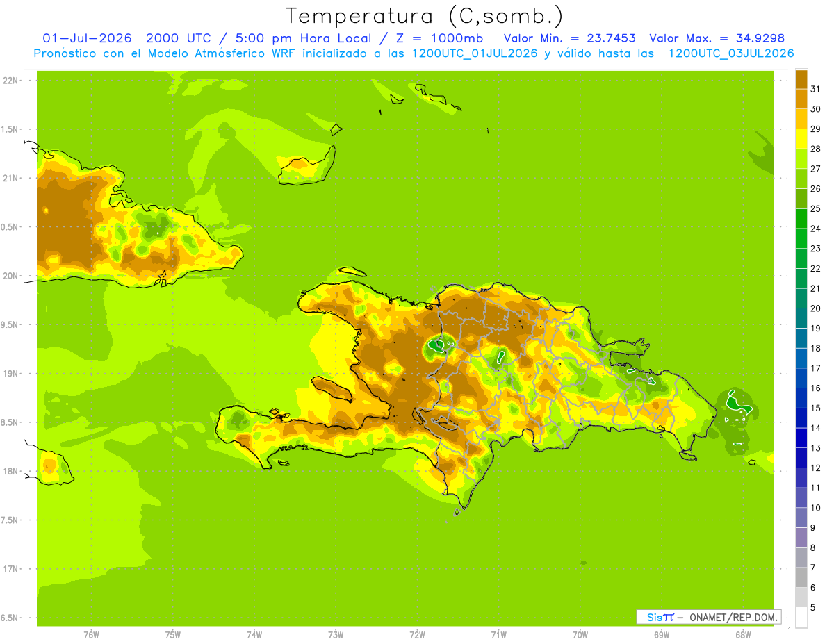Click the 18N latitude axis label
The image size is (834, 644).
click(10, 471)
